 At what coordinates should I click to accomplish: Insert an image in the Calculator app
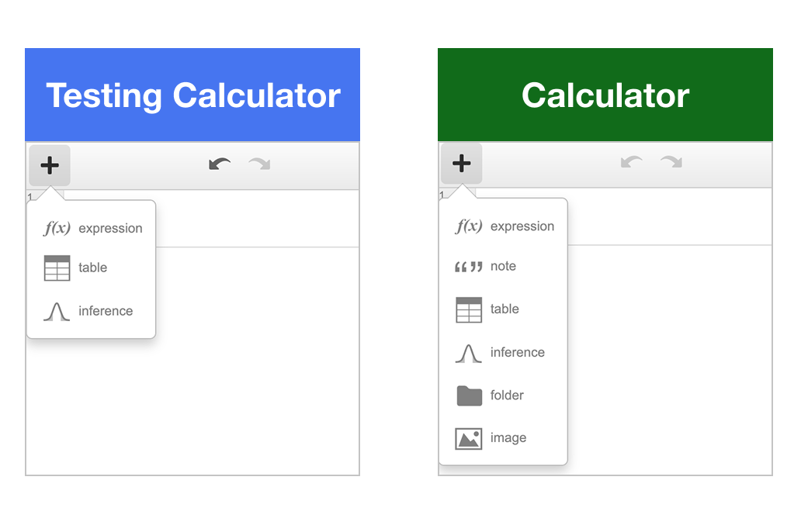pos(503,437)
